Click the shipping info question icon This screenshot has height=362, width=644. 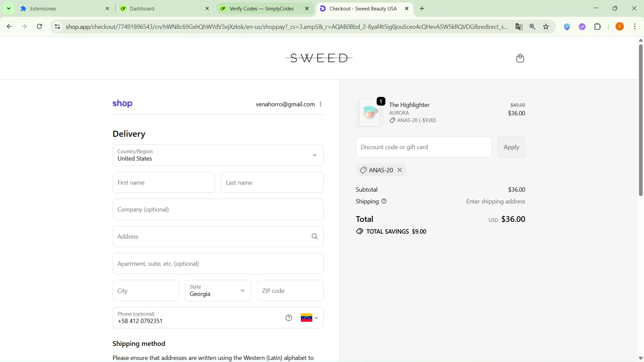click(x=384, y=201)
